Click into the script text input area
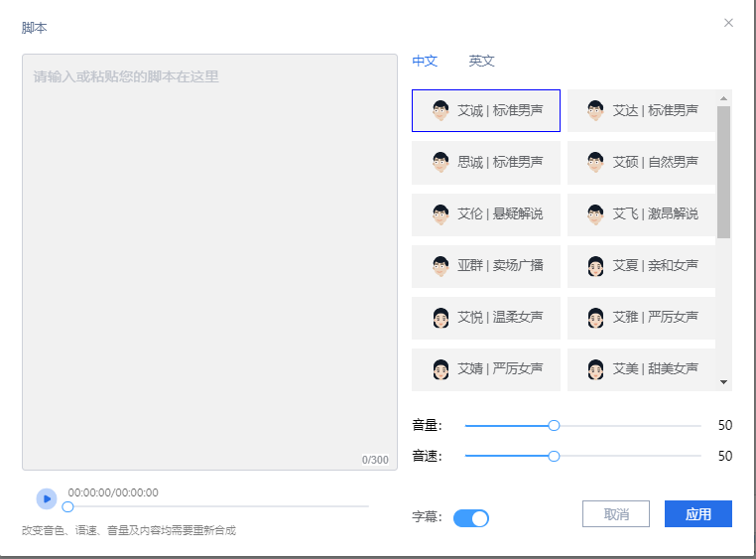Image resolution: width=756 pixels, height=559 pixels. (209, 262)
